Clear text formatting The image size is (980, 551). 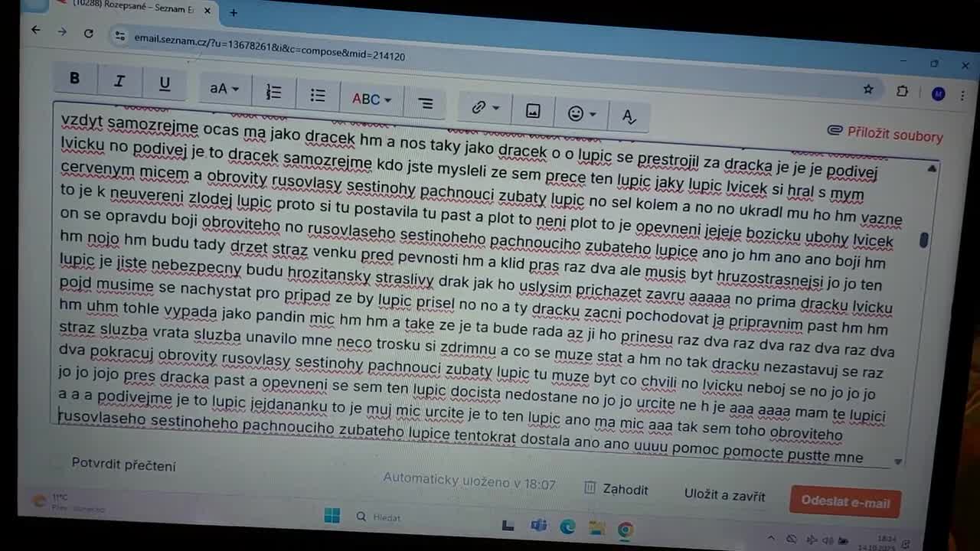[x=629, y=116]
